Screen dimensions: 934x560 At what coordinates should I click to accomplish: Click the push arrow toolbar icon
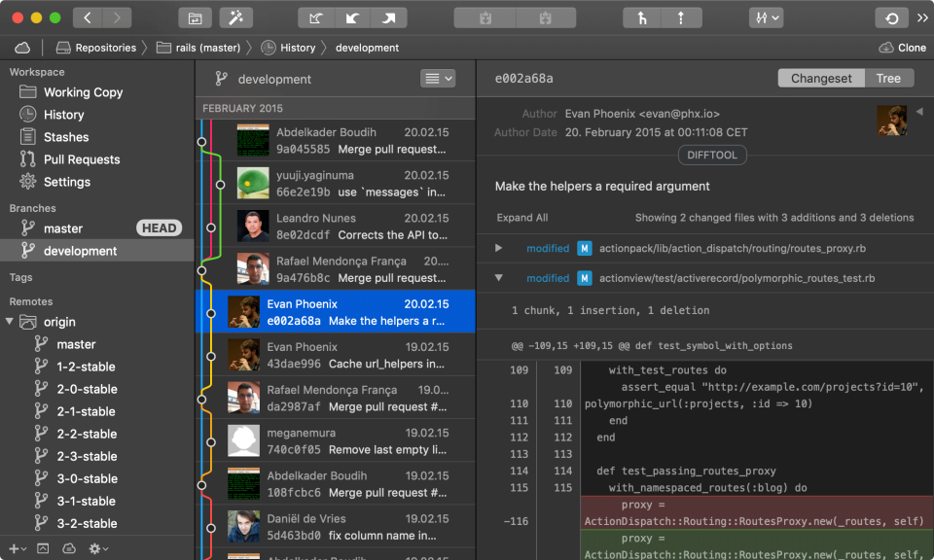[x=389, y=17]
